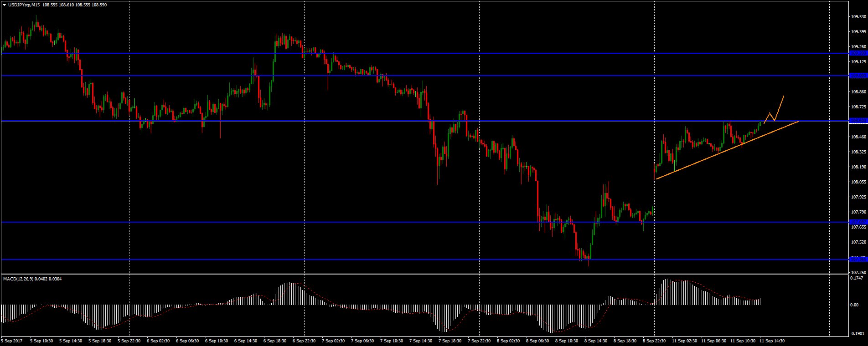Viewport: 868px width, 346px height.
Task: Click the 109.530 price axis label
Action: [x=858, y=17]
